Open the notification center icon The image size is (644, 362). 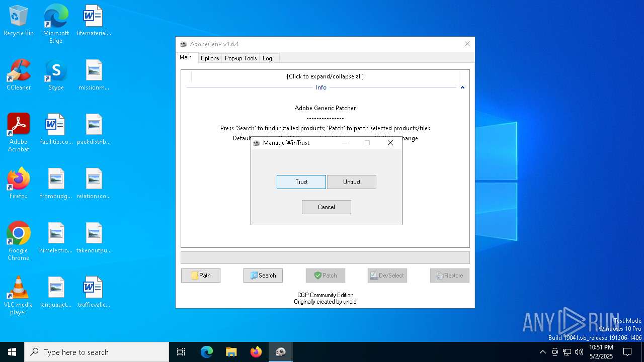[627, 352]
